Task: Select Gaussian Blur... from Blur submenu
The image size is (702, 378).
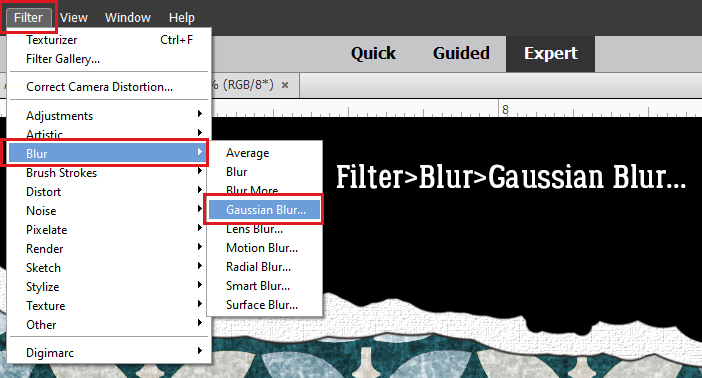Action: 264,210
